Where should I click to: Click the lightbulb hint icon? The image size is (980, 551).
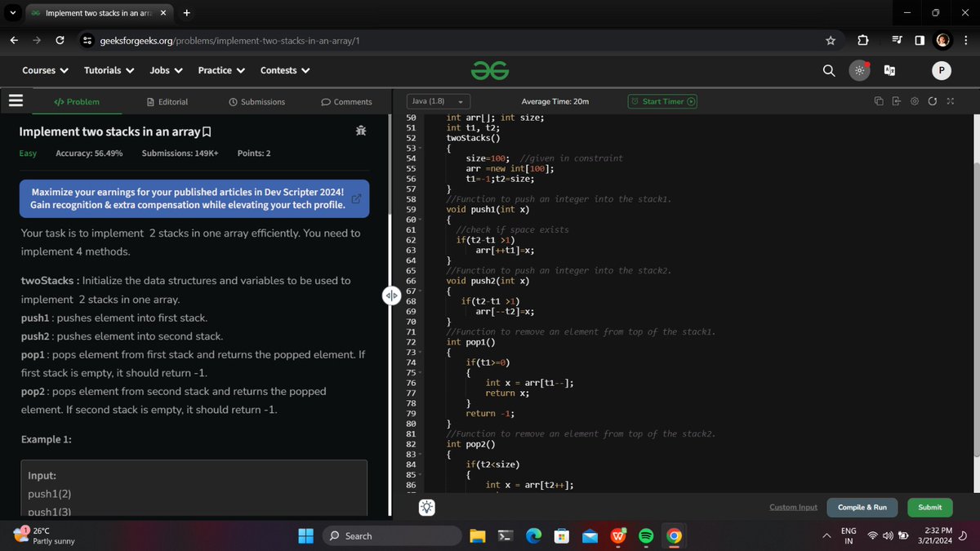click(426, 507)
